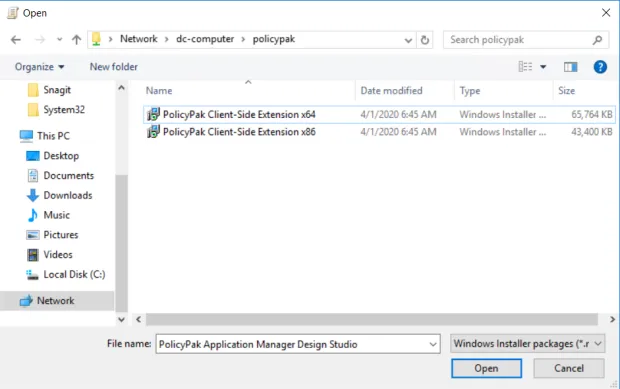Click the 43,400 KB size cell

coord(592,132)
